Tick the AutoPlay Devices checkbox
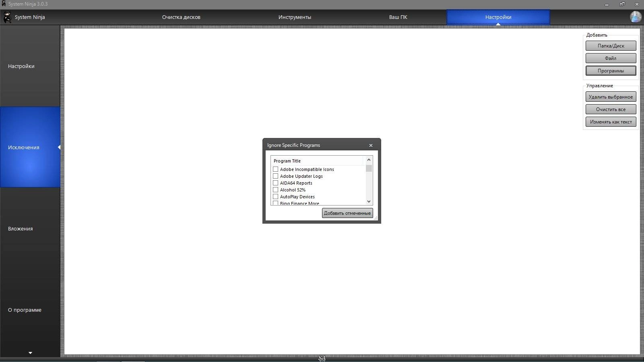This screenshot has width=644, height=362. click(276, 197)
